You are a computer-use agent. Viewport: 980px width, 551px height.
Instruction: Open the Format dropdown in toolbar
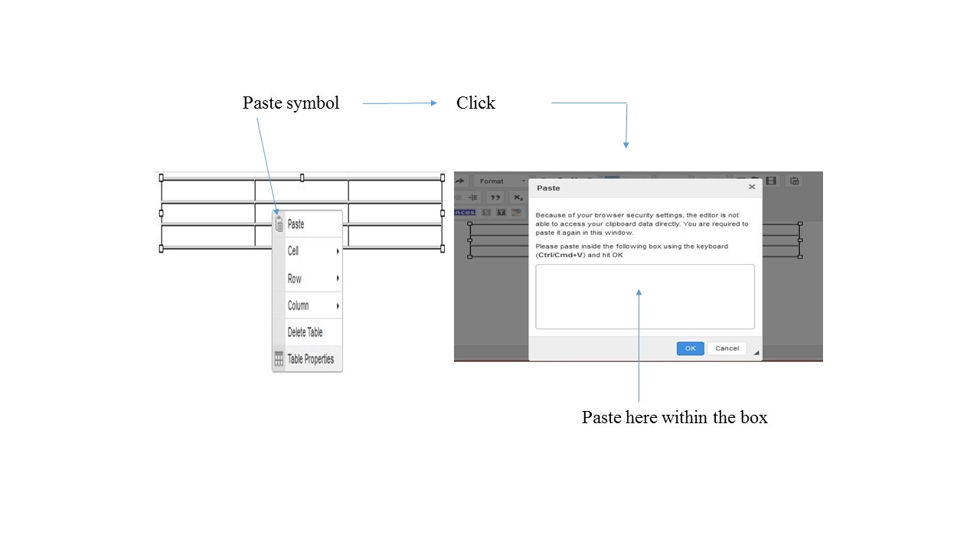tap(501, 181)
